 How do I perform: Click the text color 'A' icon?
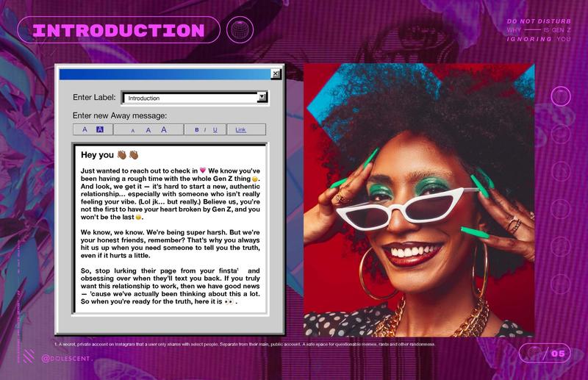85,129
